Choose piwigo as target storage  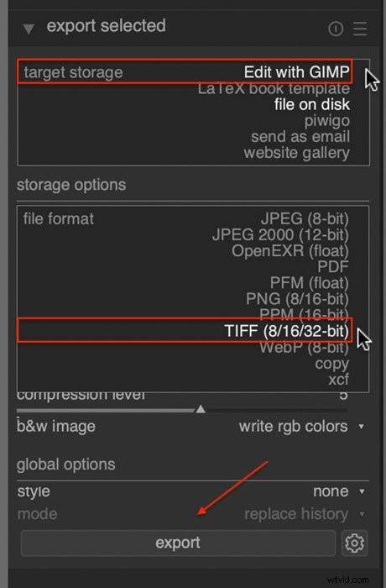[x=326, y=121]
